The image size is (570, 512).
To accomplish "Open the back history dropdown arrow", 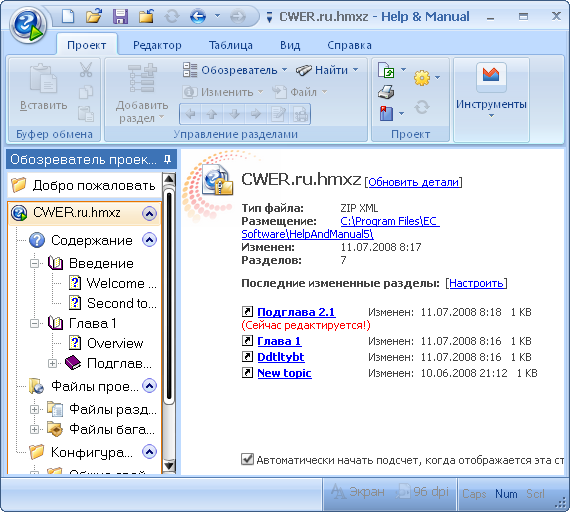I will [217, 16].
